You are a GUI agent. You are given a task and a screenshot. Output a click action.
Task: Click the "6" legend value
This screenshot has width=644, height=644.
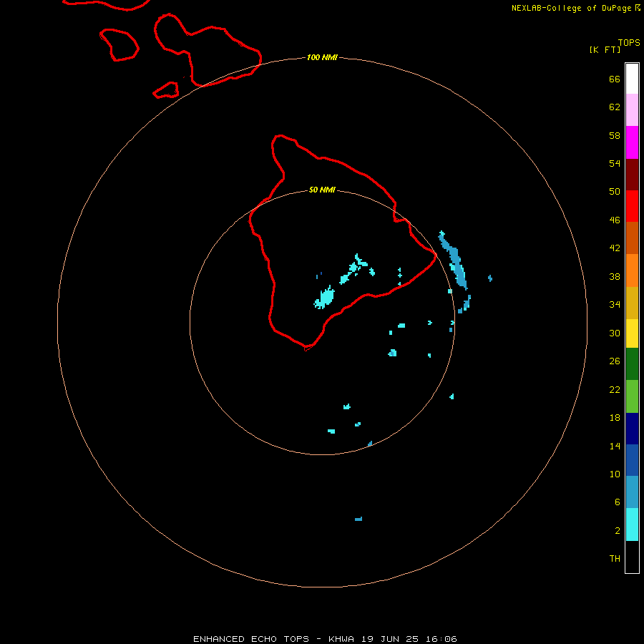tap(617, 502)
